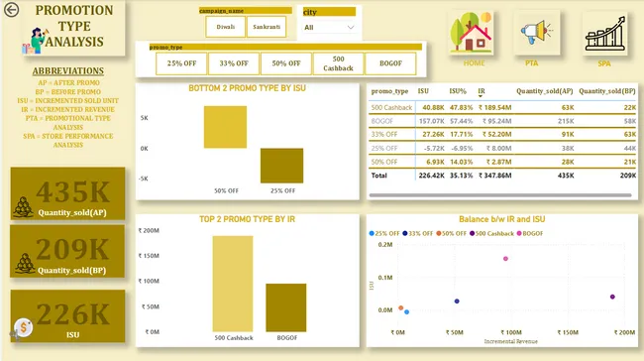Select the pink BOGOF scatter point

pyautogui.click(x=505, y=259)
